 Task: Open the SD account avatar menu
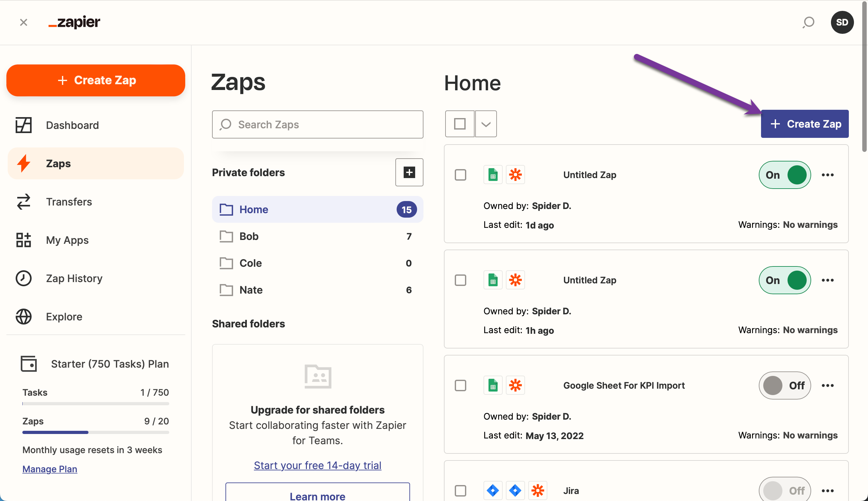[842, 22]
